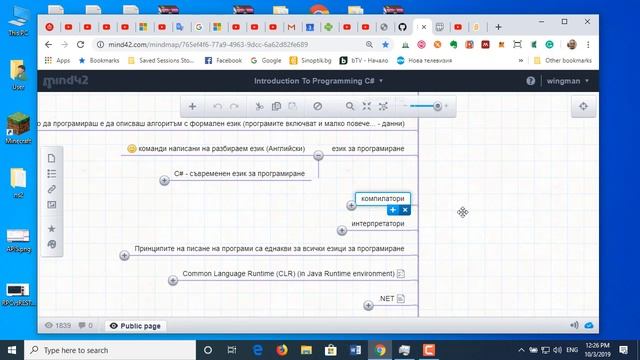Screen dimensions: 640x360
Task: Open the Facebook bookmark
Action: click(x=223, y=60)
